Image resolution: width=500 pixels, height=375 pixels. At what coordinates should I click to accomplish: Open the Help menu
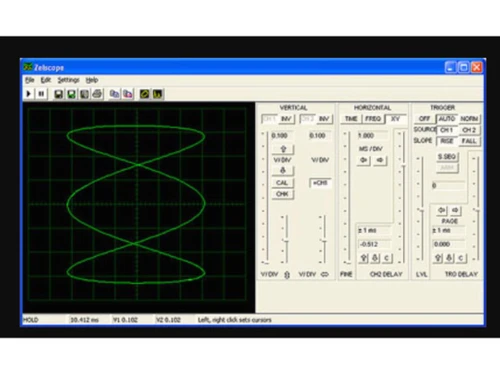[x=92, y=80]
